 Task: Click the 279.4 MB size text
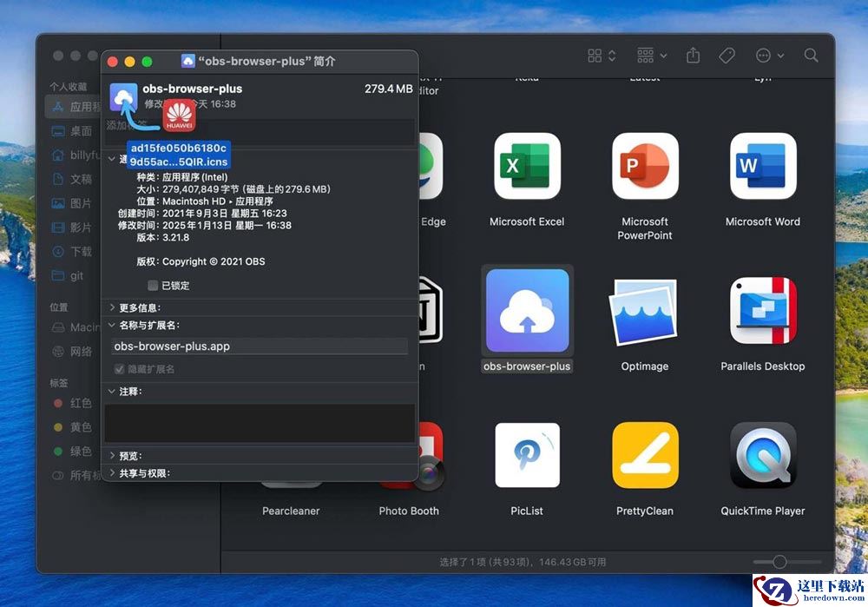tap(388, 89)
